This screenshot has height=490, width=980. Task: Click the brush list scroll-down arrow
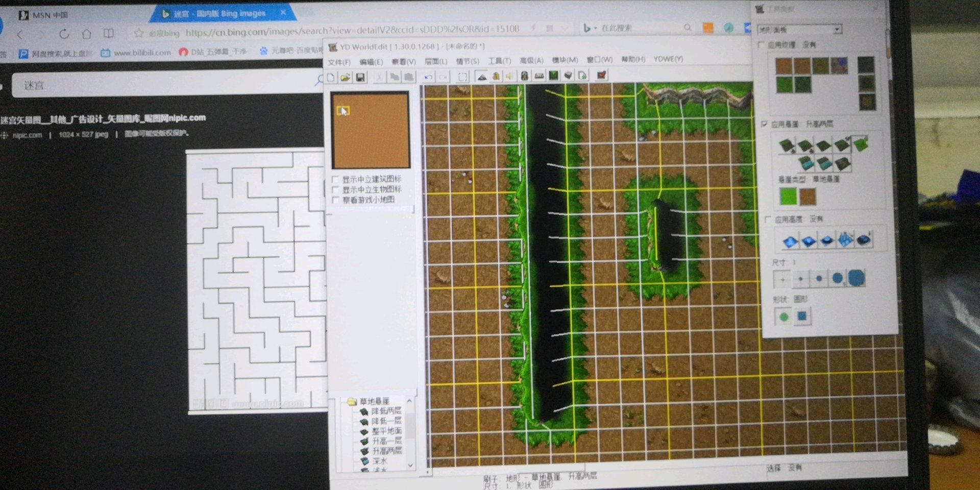pos(410,465)
